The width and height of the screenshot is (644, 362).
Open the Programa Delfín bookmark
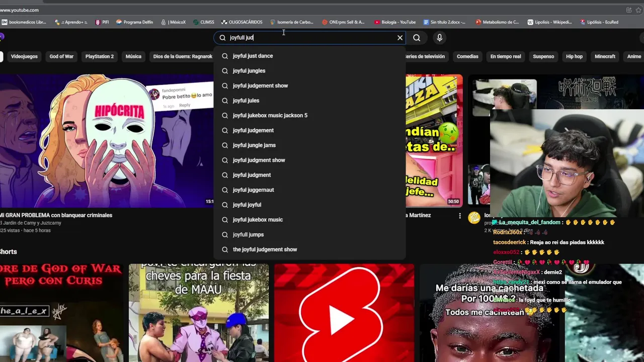[x=134, y=22]
